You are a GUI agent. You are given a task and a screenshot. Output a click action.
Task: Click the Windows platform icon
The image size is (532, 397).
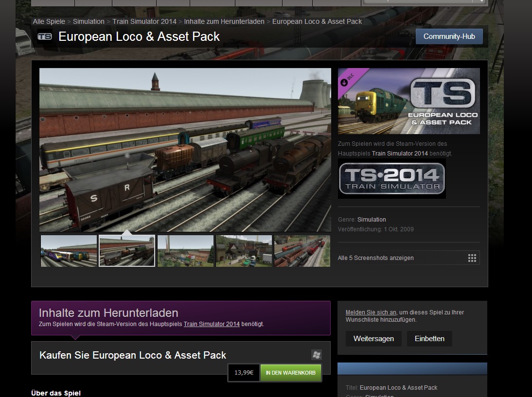(x=317, y=355)
